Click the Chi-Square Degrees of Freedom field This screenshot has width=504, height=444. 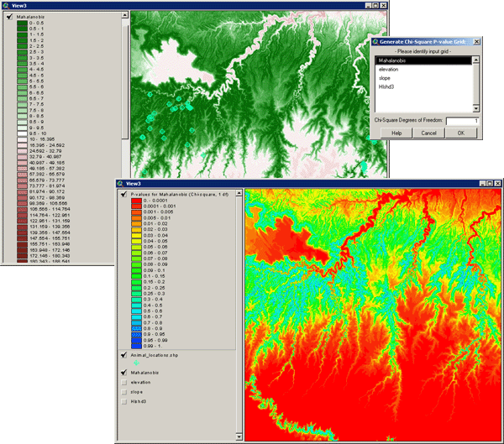(463, 121)
